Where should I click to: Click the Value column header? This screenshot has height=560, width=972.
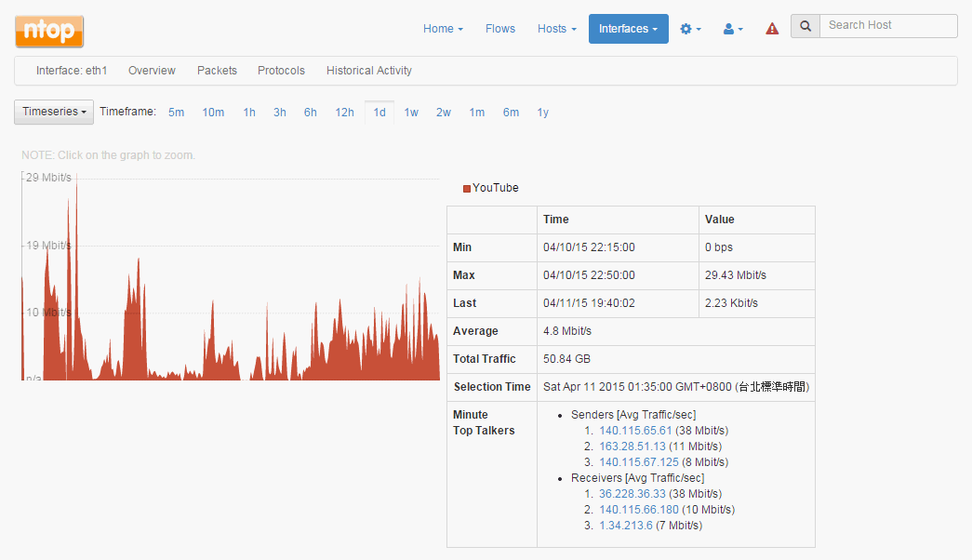720,220
